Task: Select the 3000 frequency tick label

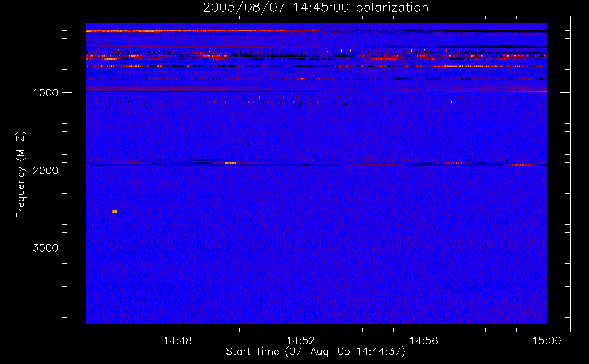Action: coord(46,248)
